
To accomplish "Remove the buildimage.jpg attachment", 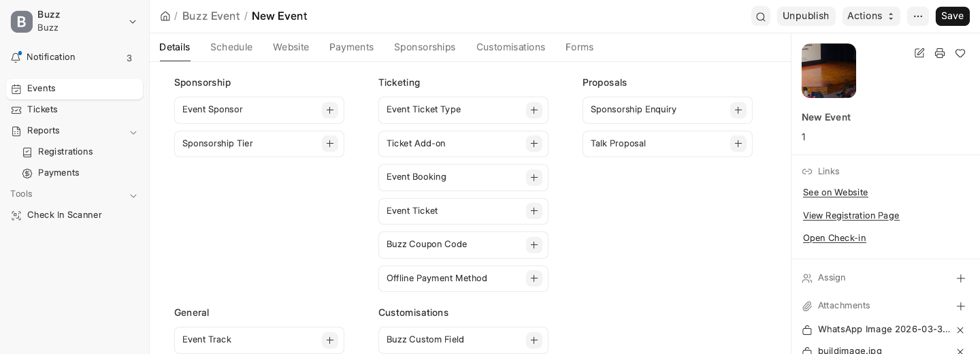I will [x=960, y=351].
